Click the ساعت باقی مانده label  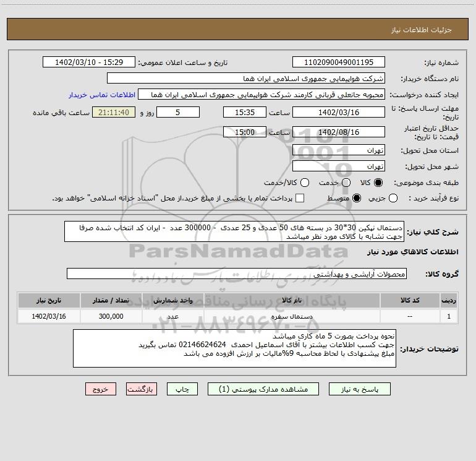tap(61, 113)
